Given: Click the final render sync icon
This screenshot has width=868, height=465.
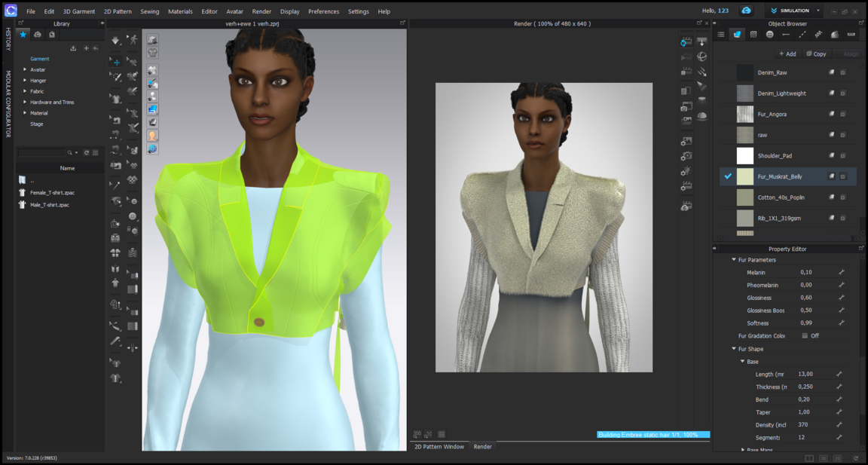Looking at the screenshot, I should pyautogui.click(x=686, y=42).
